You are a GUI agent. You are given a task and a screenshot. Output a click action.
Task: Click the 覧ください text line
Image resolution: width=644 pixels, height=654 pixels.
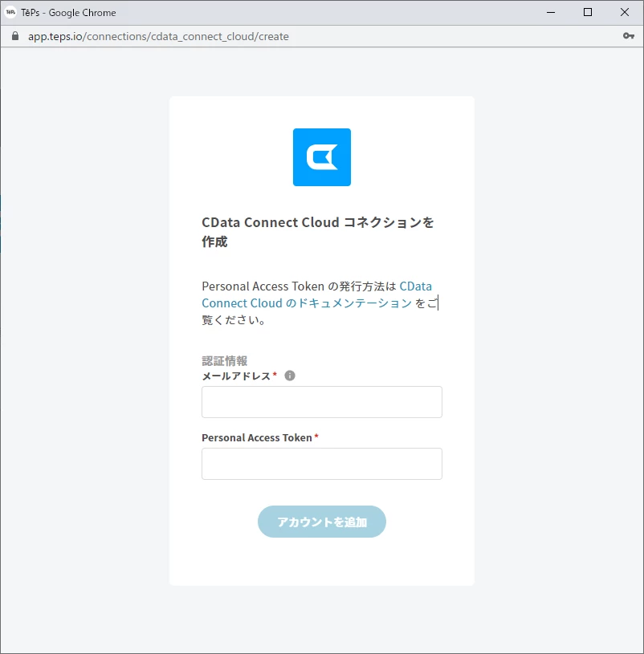click(234, 320)
